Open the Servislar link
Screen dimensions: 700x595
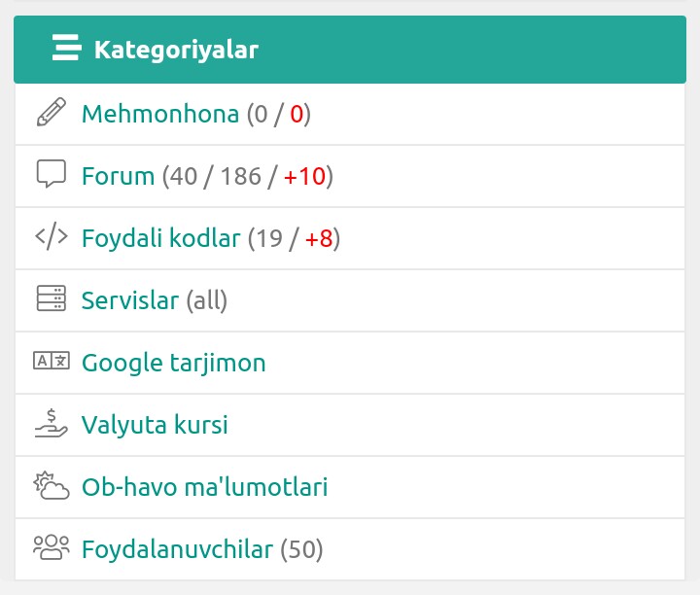point(130,300)
